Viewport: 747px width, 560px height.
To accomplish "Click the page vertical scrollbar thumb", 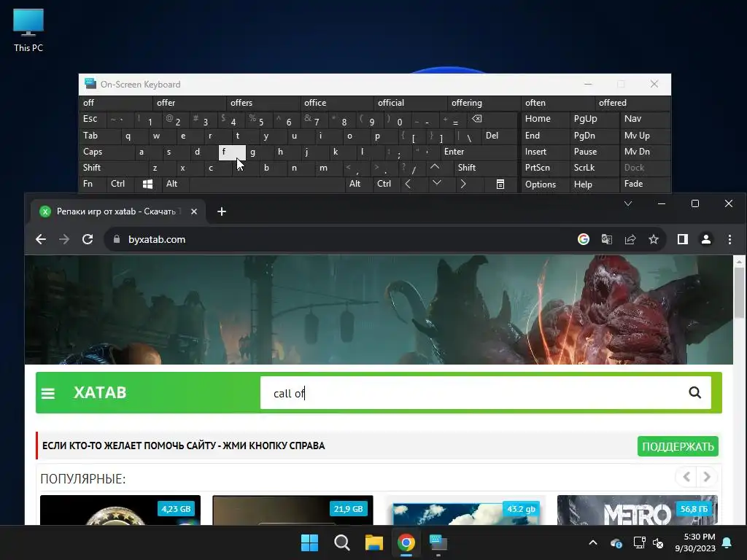I will point(739,292).
